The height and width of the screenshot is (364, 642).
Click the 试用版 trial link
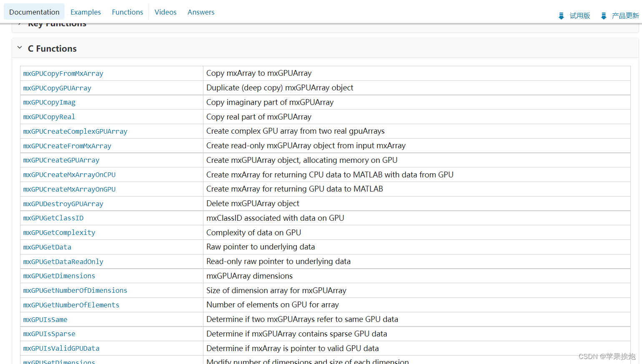click(580, 16)
